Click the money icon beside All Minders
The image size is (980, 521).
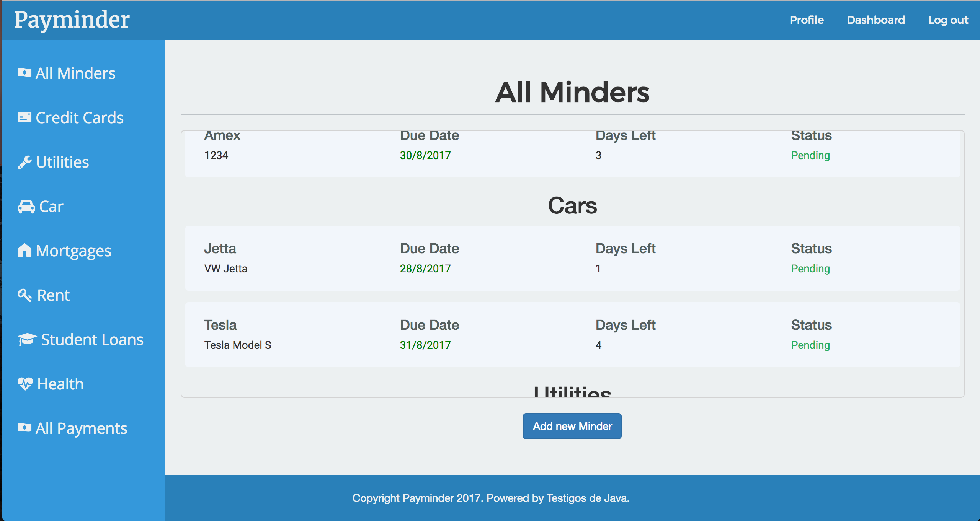[x=24, y=73]
